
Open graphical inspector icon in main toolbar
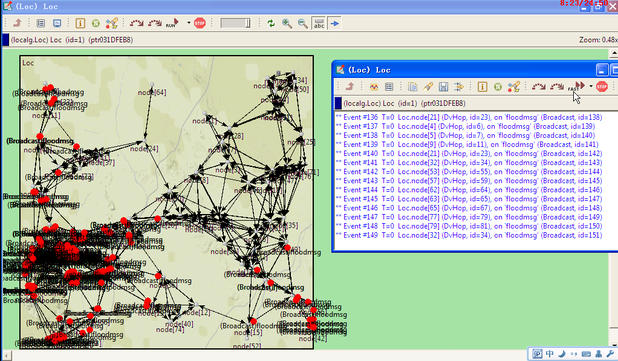pos(57,23)
